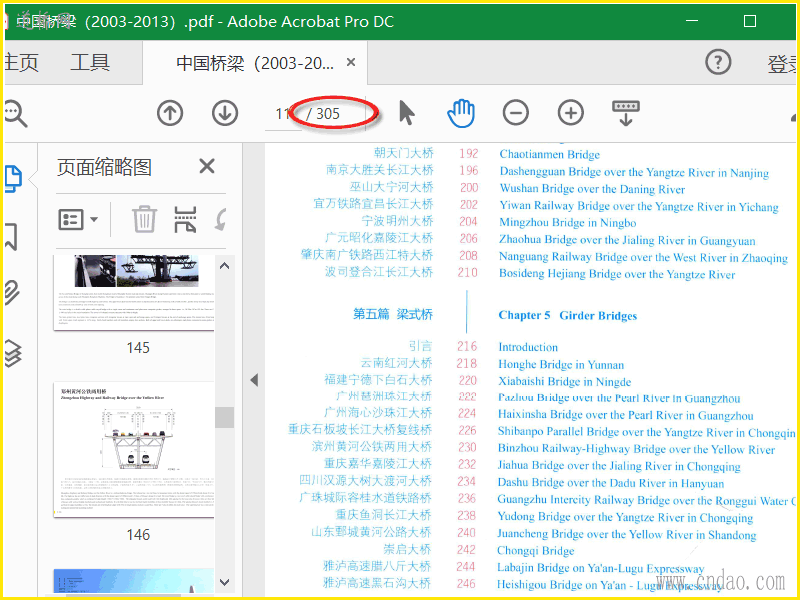The image size is (800, 600).
Task: Click Binzhou Railway-Highway Bridge entry
Action: [x=636, y=449]
